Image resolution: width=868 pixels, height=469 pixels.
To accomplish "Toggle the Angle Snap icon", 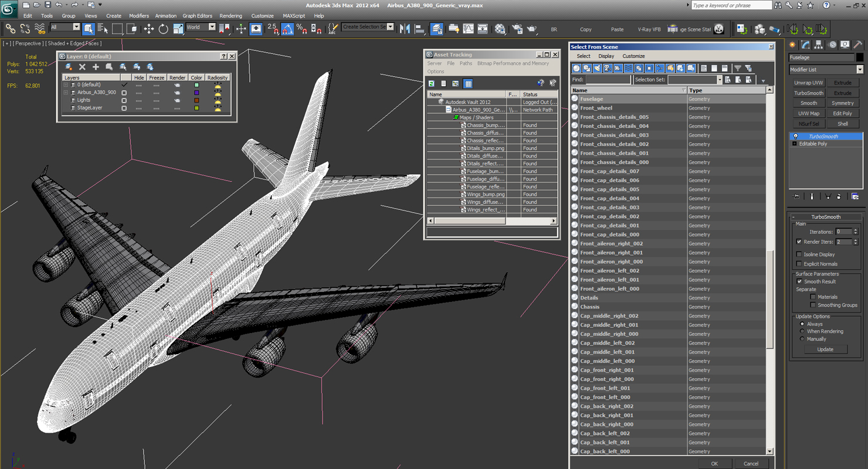I will [x=287, y=28].
